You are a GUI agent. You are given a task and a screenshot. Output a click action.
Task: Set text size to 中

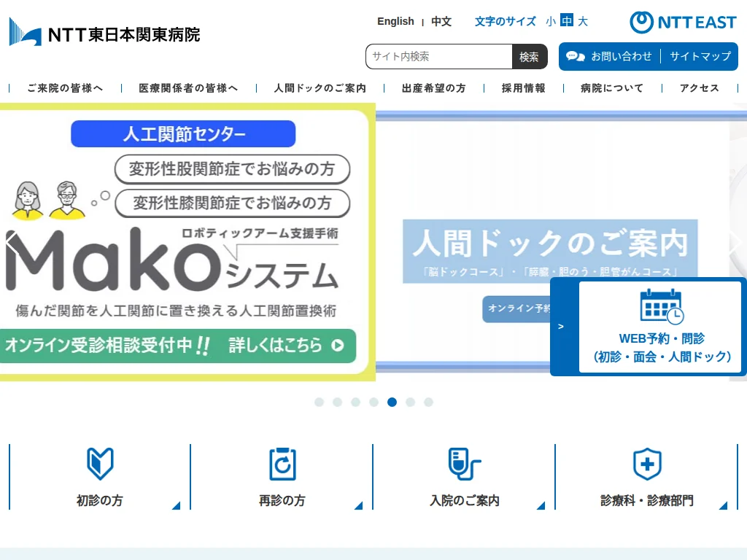[x=566, y=20]
